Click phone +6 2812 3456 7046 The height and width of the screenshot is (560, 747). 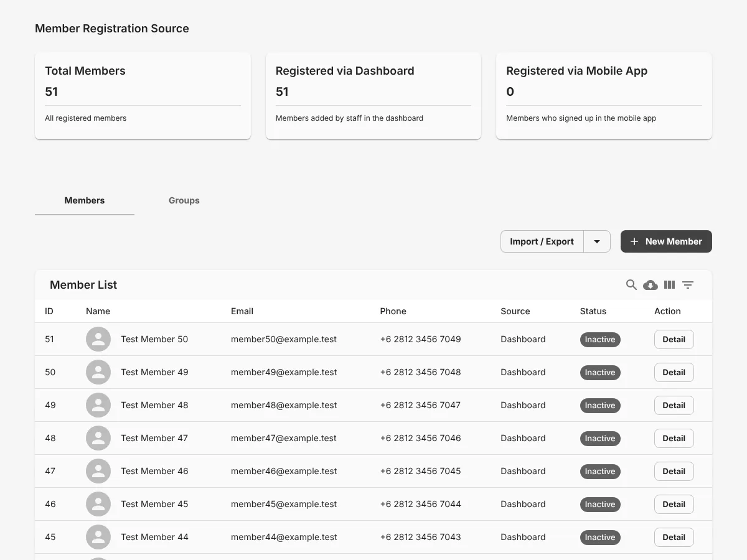coord(421,438)
